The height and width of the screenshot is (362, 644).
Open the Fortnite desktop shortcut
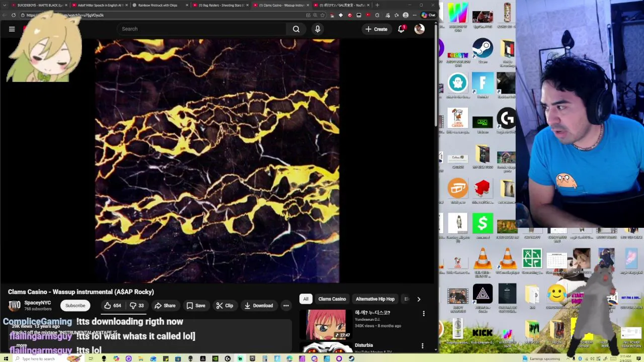pyautogui.click(x=482, y=85)
